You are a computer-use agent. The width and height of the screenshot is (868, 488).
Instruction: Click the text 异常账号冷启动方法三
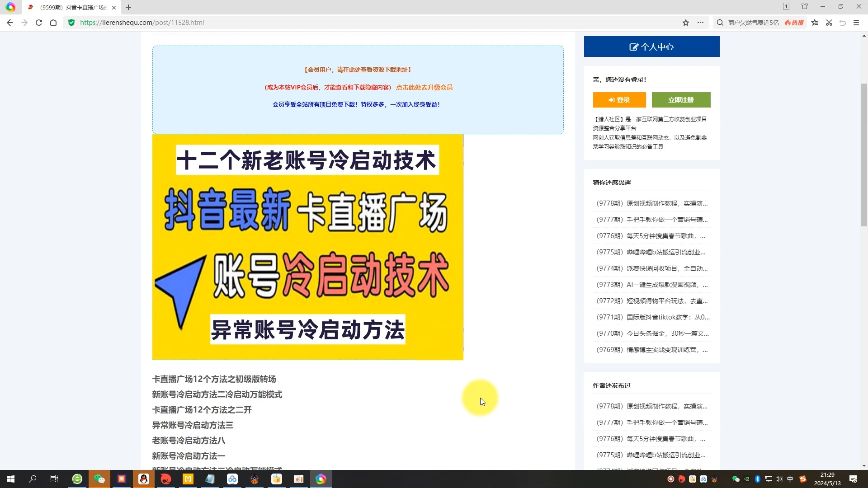point(193,425)
